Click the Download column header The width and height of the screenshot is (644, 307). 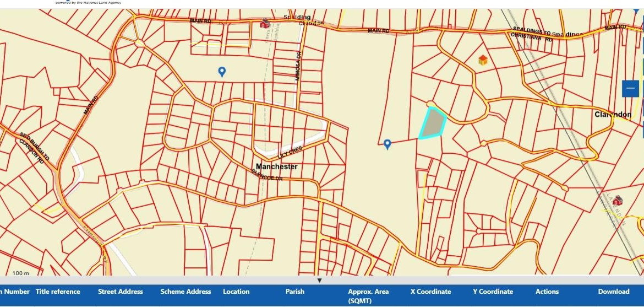point(613,292)
